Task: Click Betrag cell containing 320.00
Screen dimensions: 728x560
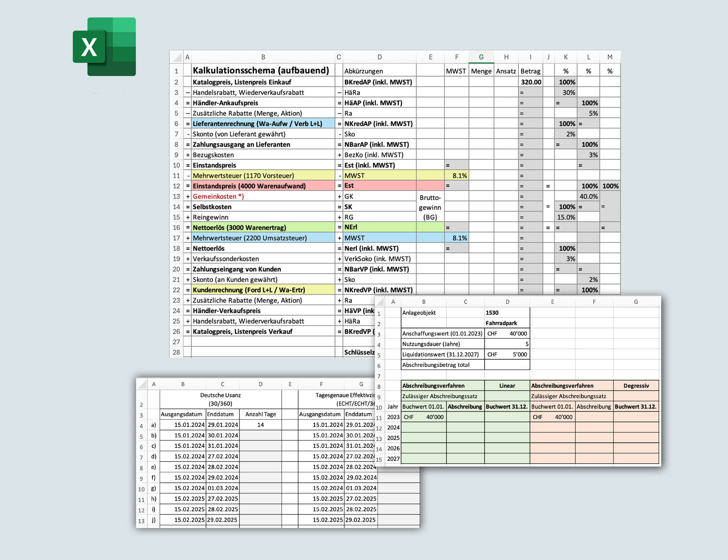Action: [x=531, y=82]
